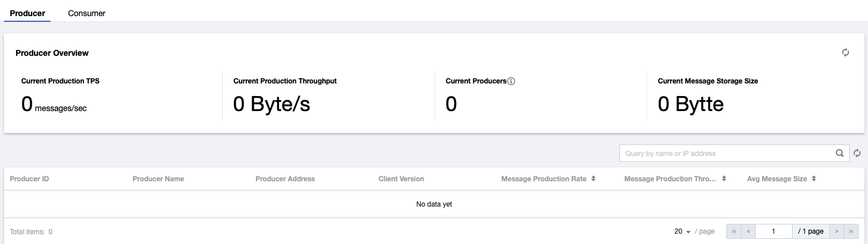Image resolution: width=868 pixels, height=244 pixels.
Task: Sort by Avg Message Size
Action: click(814, 179)
